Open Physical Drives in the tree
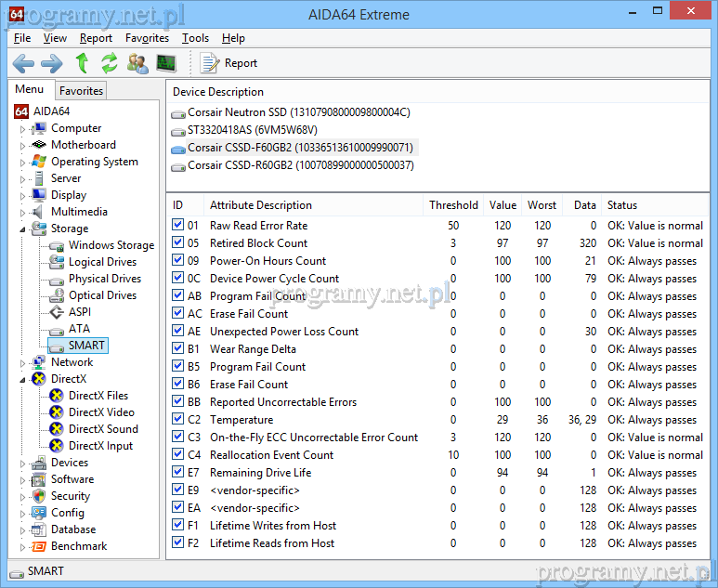Image resolution: width=718 pixels, height=588 pixels. coord(104,279)
